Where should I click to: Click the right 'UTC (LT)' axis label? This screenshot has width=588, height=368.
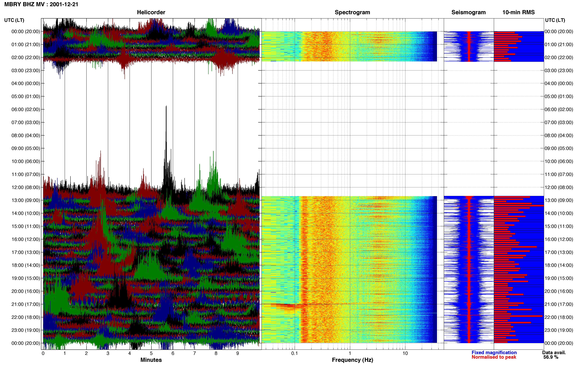tap(555, 20)
